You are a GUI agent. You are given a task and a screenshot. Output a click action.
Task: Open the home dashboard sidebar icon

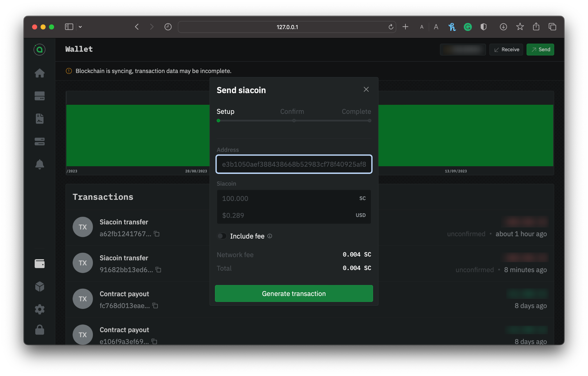39,73
